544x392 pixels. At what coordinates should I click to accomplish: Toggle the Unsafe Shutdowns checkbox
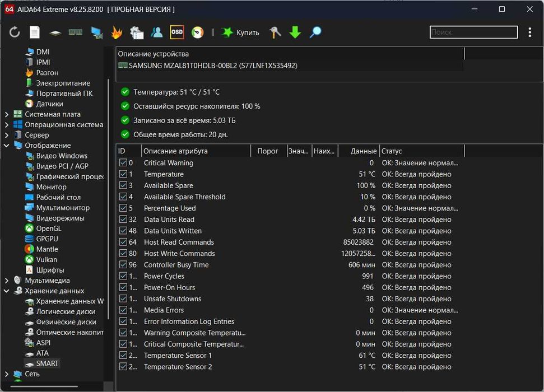[x=123, y=298]
